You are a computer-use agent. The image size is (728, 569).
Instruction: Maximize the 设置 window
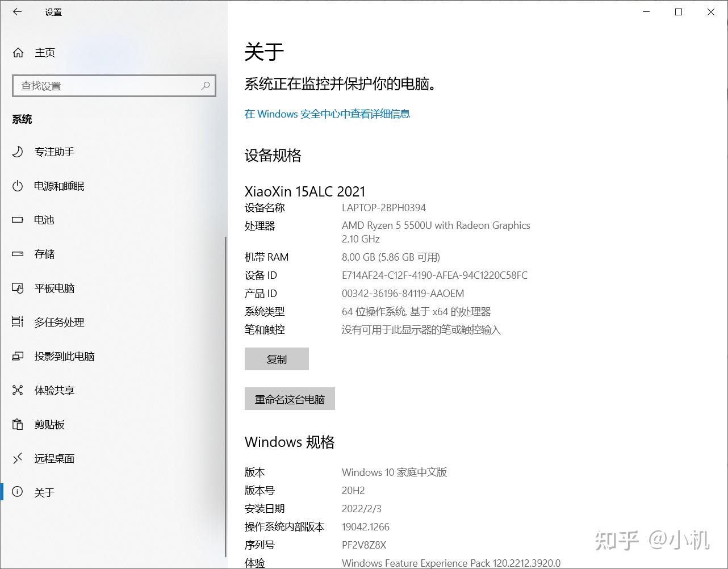point(679,12)
